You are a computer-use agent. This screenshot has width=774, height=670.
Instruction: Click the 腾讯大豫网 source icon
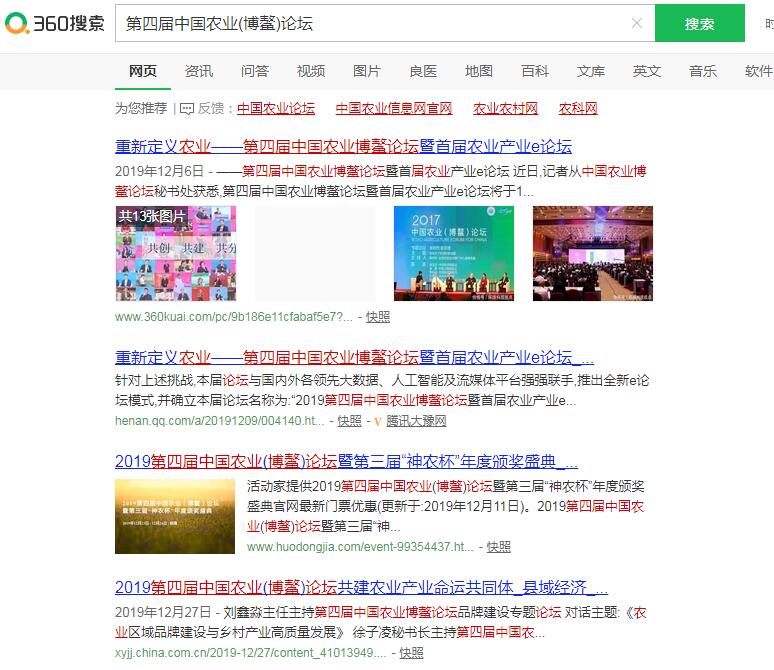(379, 422)
